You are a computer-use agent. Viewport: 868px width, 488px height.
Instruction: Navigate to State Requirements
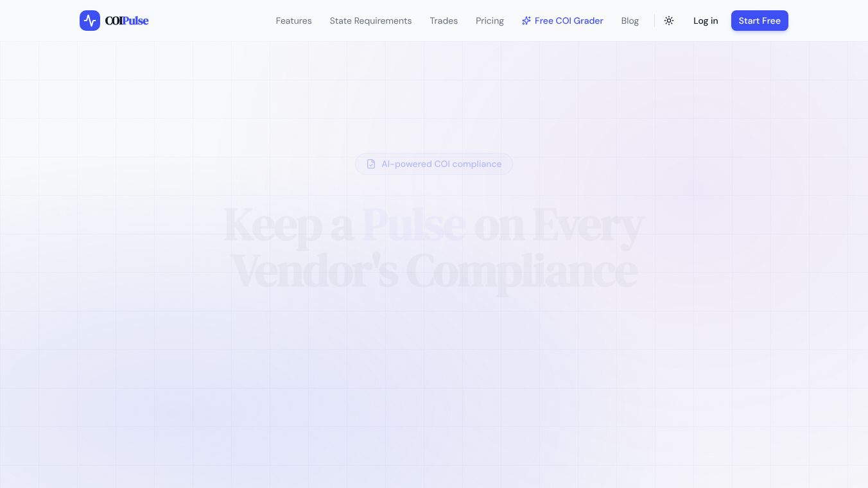click(x=370, y=21)
